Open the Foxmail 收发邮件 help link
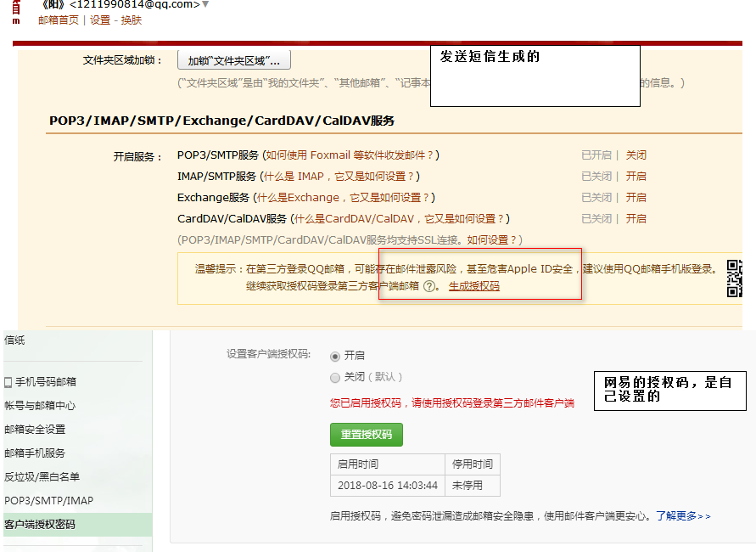This screenshot has height=557, width=756. (x=350, y=155)
